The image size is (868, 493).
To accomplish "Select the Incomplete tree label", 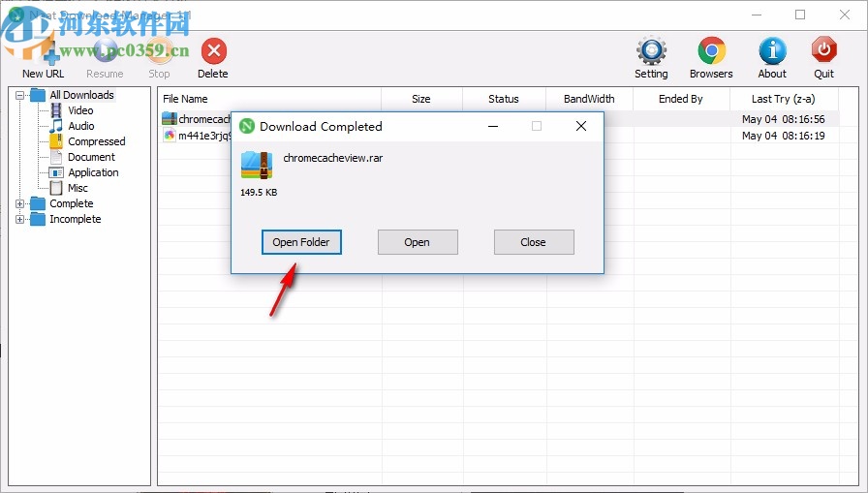I will [76, 219].
